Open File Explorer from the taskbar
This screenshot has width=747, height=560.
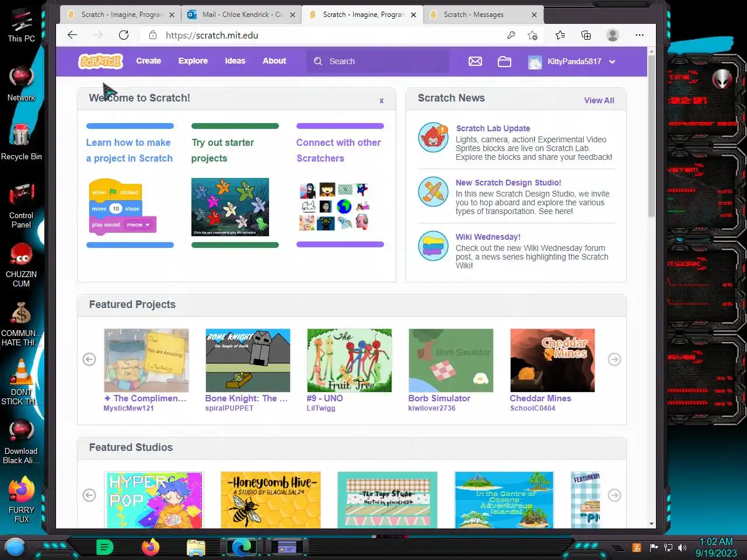[196, 547]
